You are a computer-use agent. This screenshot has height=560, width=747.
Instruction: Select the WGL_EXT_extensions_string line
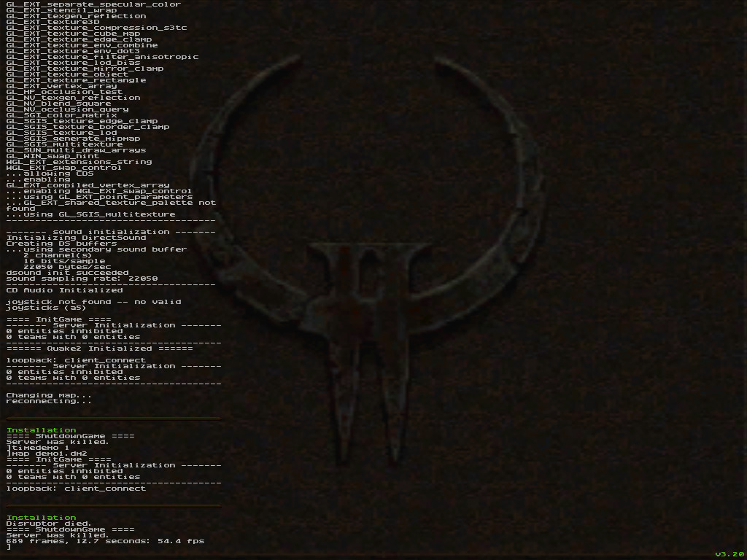[x=79, y=162]
